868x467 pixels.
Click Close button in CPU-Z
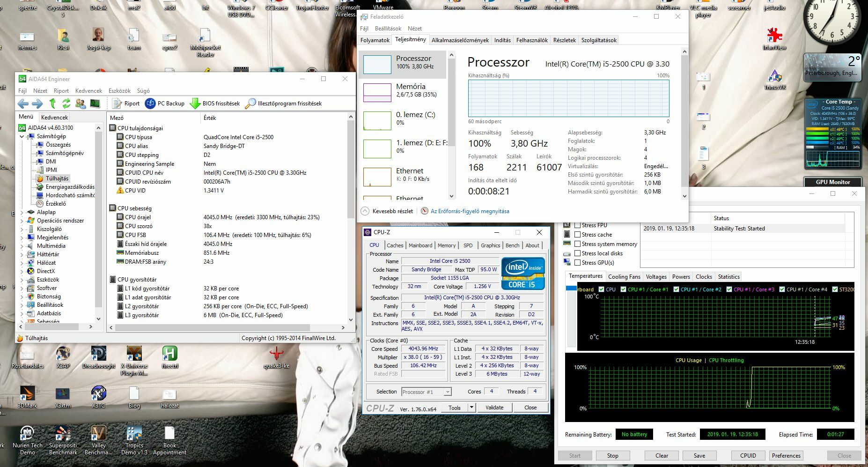click(x=530, y=408)
